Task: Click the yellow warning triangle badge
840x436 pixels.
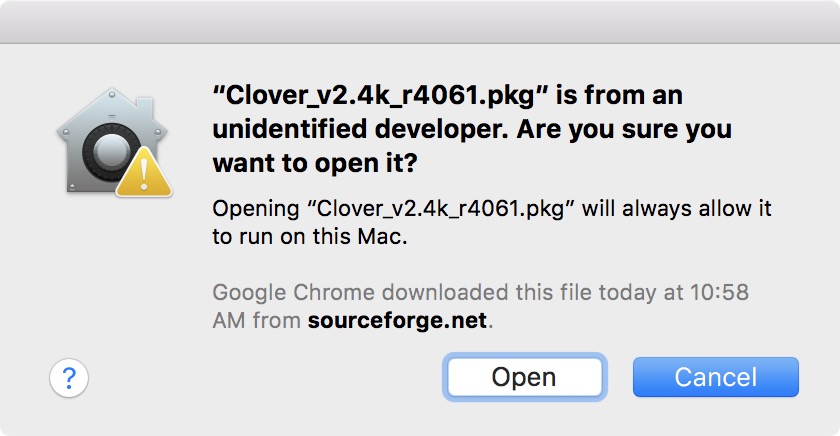Action: (144, 173)
